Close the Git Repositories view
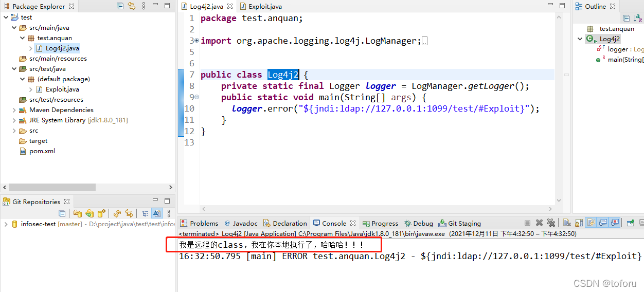The width and height of the screenshot is (644, 292). click(67, 202)
